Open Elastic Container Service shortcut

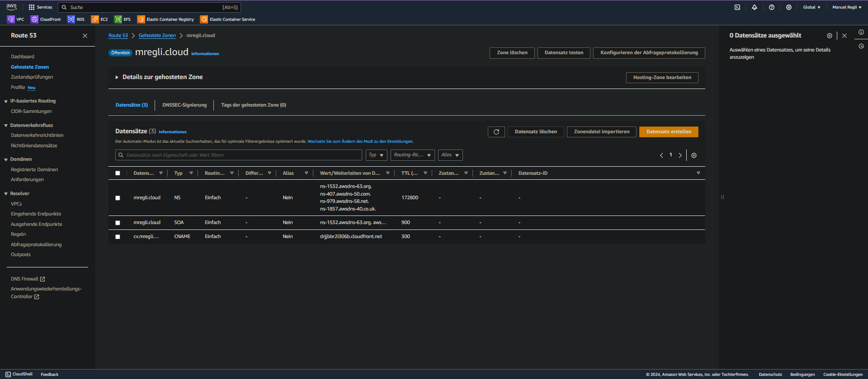(x=228, y=19)
